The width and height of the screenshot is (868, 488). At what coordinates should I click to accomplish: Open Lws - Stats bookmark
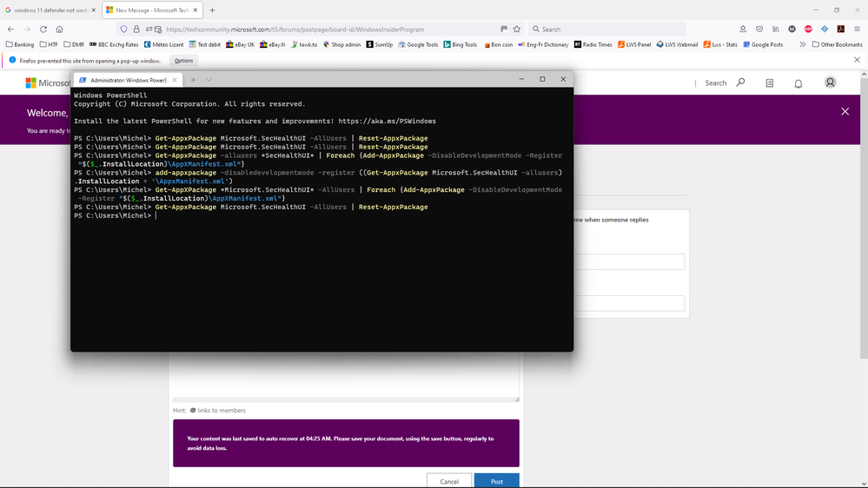tap(720, 44)
